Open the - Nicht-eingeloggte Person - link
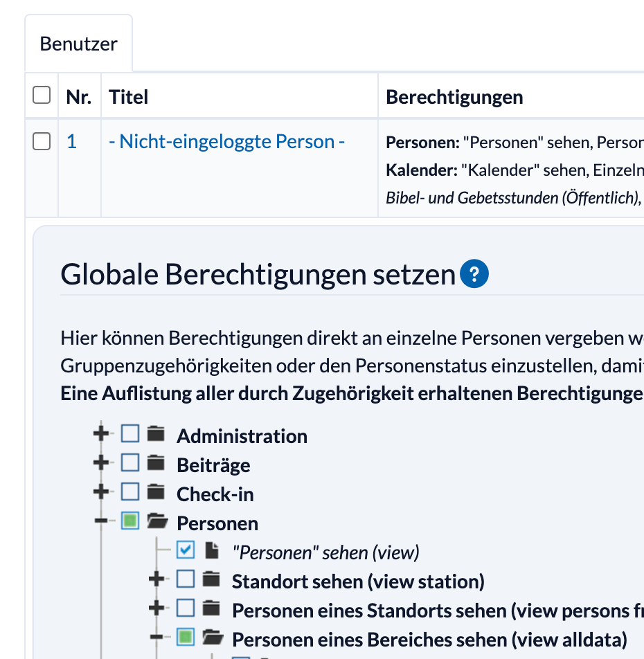 click(x=226, y=142)
